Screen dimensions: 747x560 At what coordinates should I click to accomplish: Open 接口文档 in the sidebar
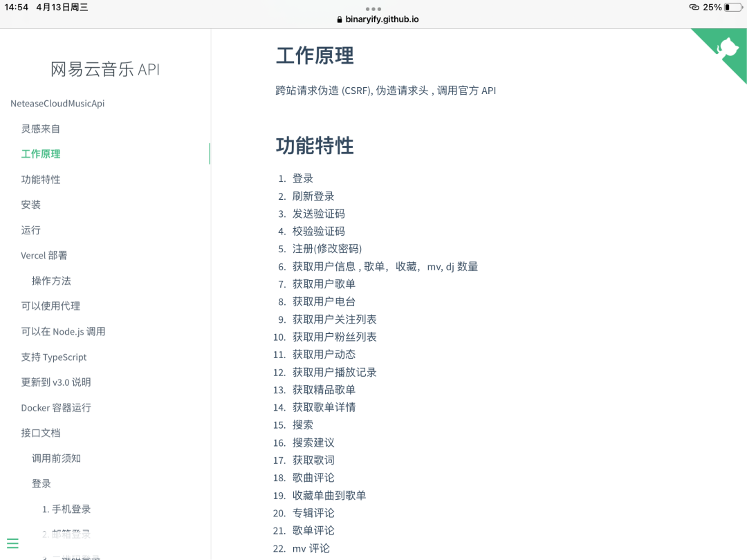pos(41,433)
